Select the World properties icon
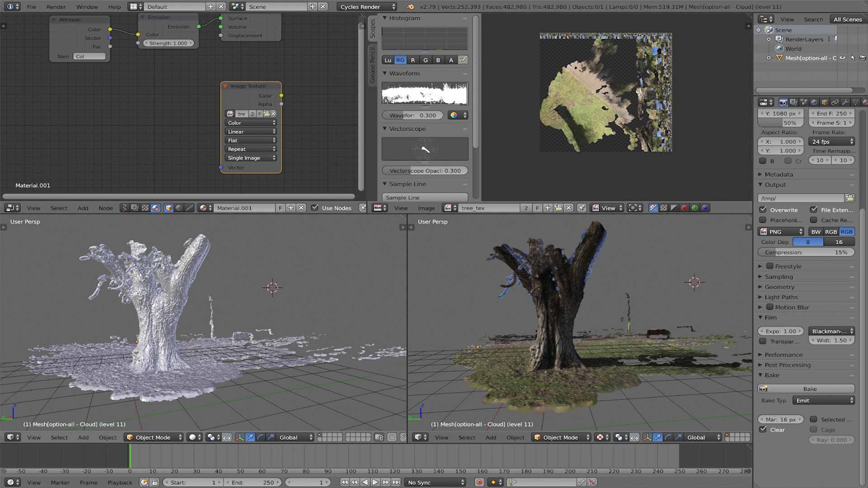The width and height of the screenshot is (868, 488). 814,103
